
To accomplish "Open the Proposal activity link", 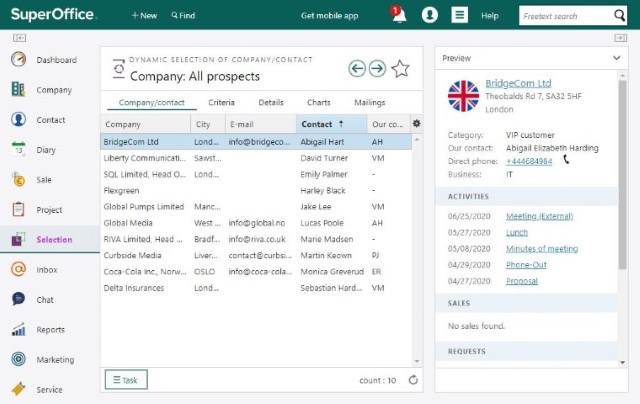I will [x=522, y=281].
